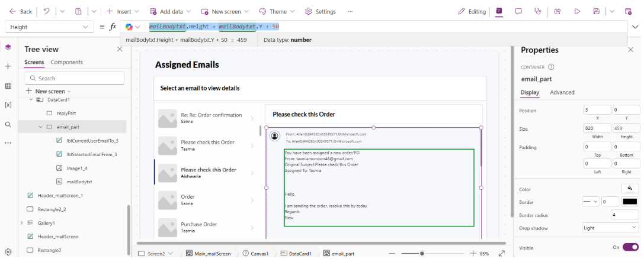Open the Border style dropdown
This screenshot has width=644, height=259.
point(591,202)
